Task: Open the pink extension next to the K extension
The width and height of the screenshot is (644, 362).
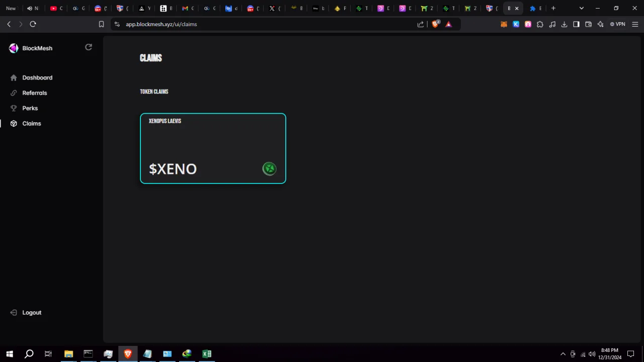Action: click(528, 24)
